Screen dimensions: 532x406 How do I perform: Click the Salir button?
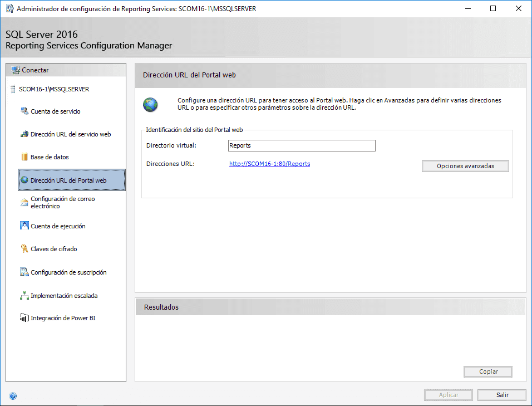(x=502, y=395)
